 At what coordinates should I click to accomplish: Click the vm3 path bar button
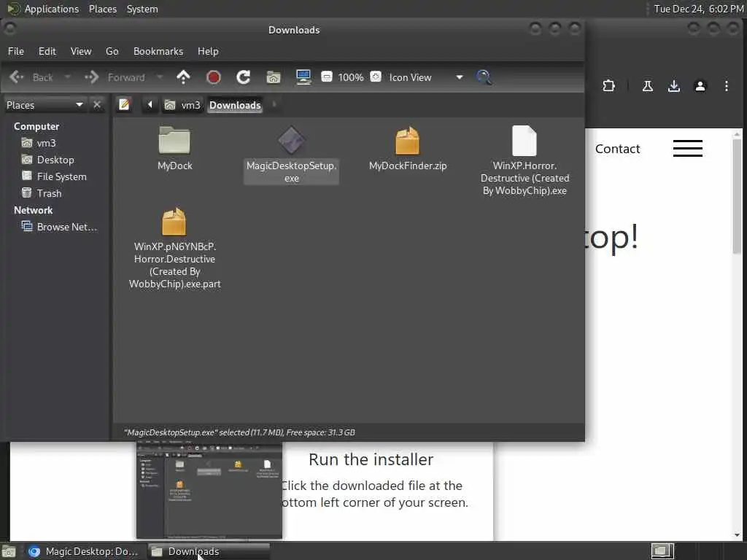tap(182, 105)
